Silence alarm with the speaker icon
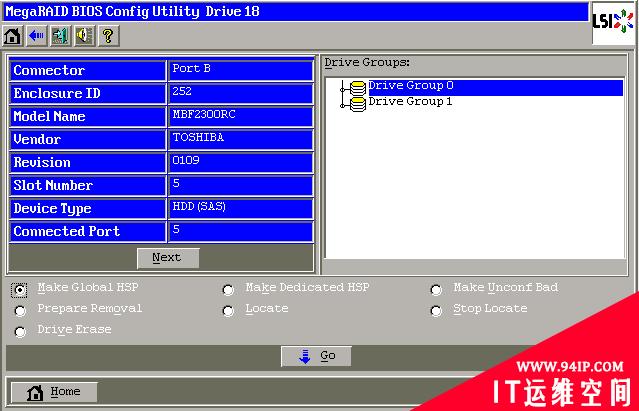Screen dimensions: 639x411 (x=84, y=36)
